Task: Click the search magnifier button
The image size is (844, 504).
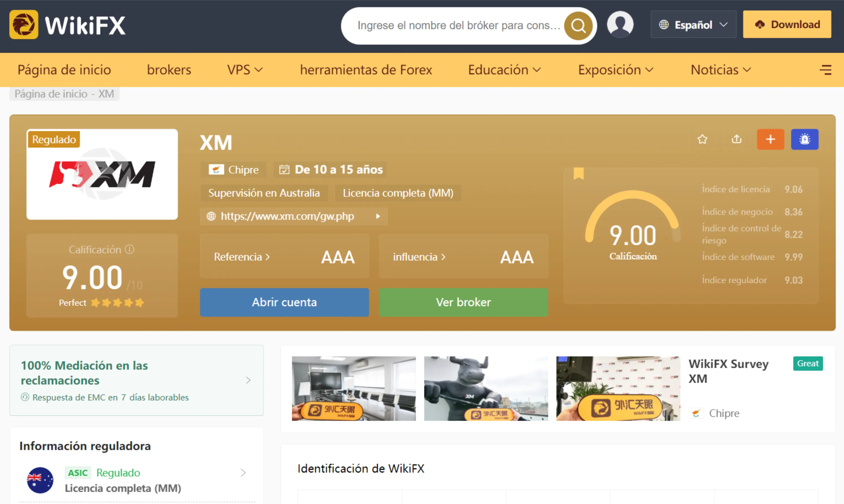Action: 578,25
